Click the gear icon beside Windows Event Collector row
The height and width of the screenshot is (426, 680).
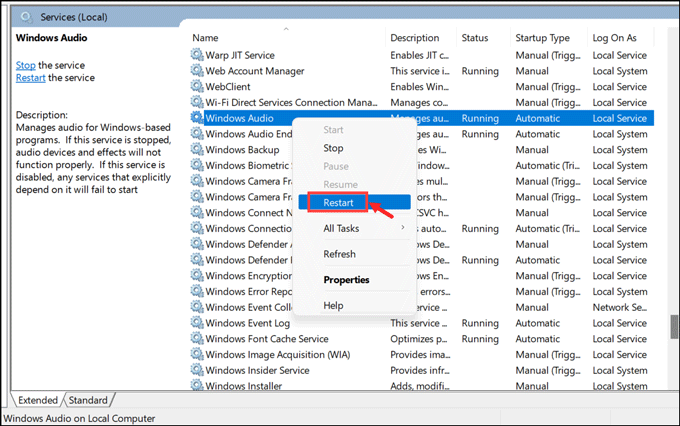click(197, 307)
